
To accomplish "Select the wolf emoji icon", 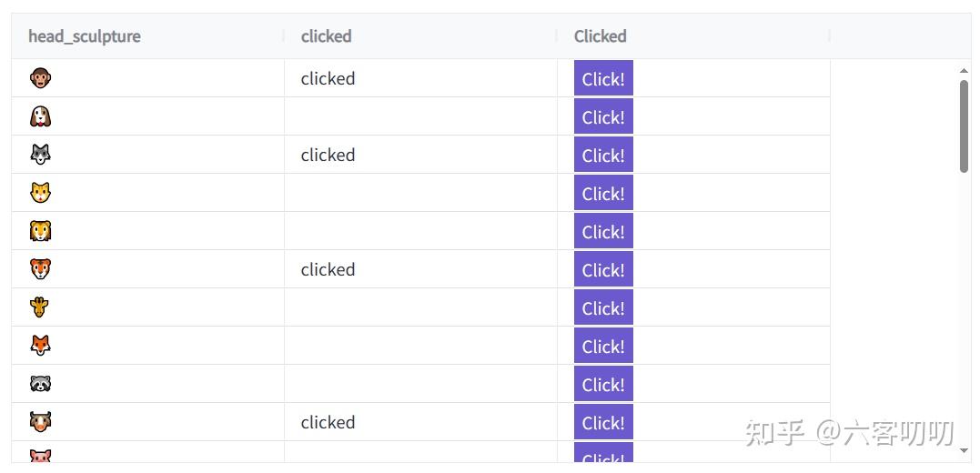I will pyautogui.click(x=40, y=155).
